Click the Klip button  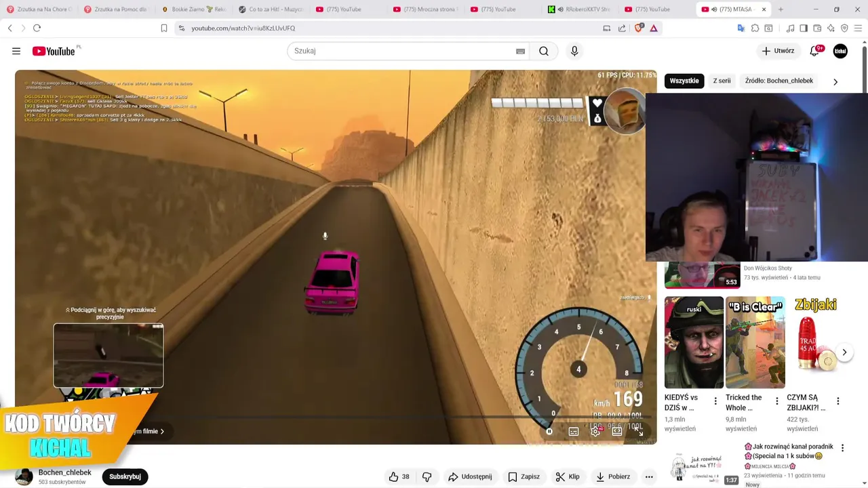[x=568, y=476]
